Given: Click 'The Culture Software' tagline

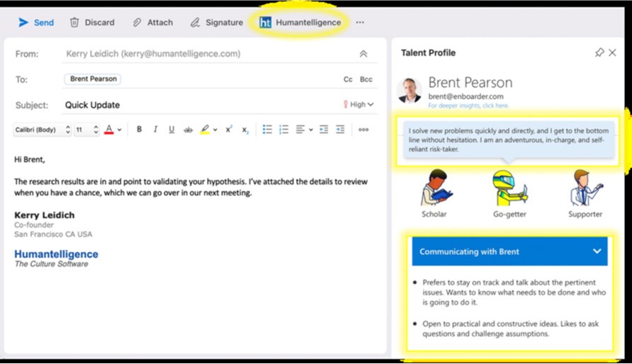Looking at the screenshot, I should 51,264.
